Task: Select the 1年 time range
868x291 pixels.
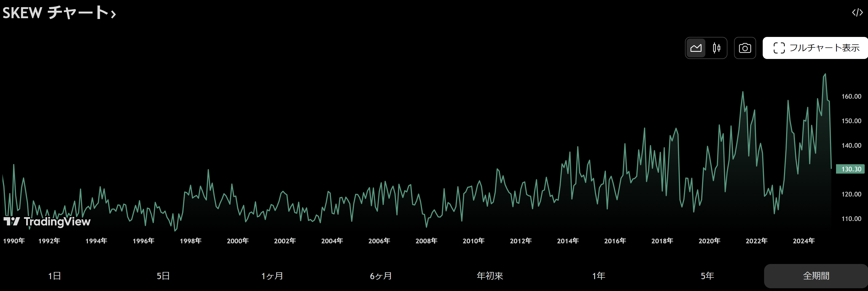Action: pos(598,276)
